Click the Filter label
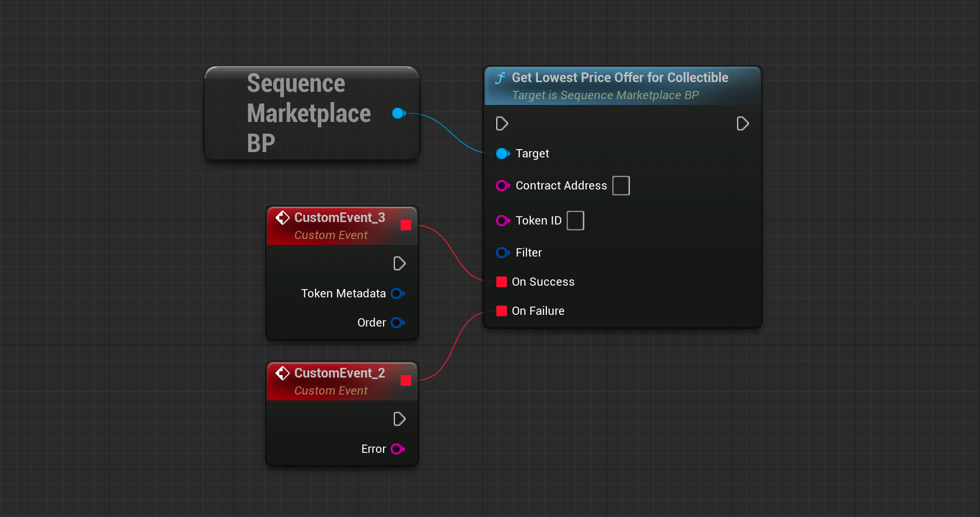Screen dimensions: 980x517 coord(529,253)
